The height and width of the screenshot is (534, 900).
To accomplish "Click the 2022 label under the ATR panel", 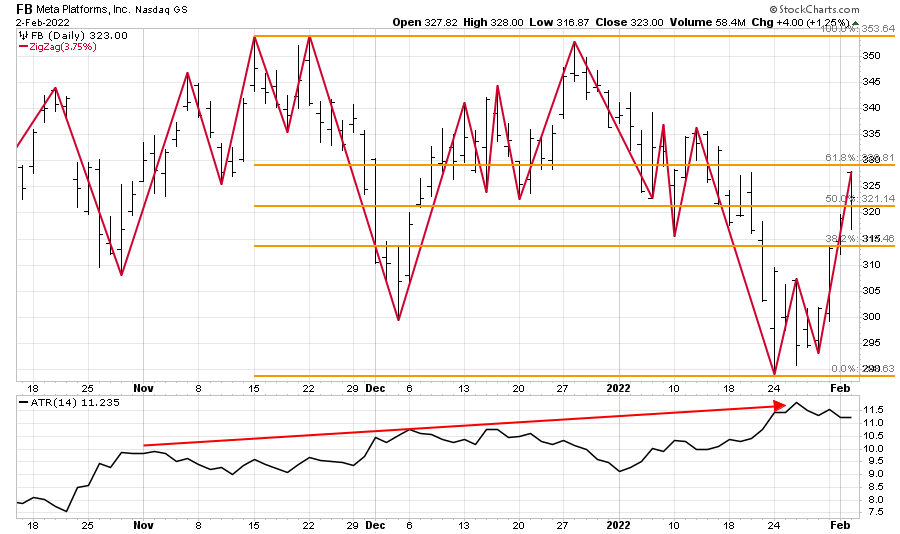I will pyautogui.click(x=619, y=525).
